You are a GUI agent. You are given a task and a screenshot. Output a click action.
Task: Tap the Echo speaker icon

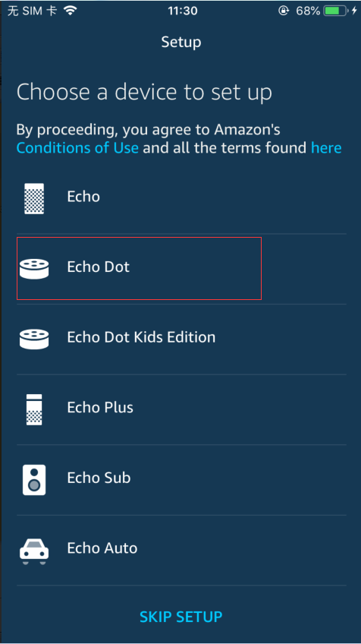[x=34, y=198]
